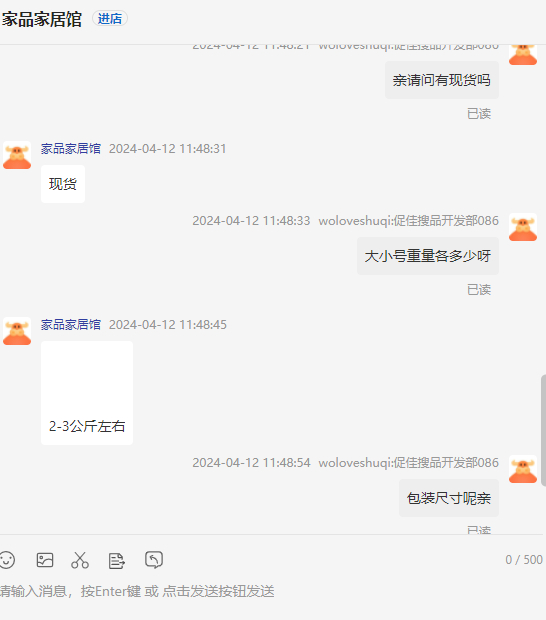Click the send image icon
The height and width of the screenshot is (620, 546).
tap(45, 560)
